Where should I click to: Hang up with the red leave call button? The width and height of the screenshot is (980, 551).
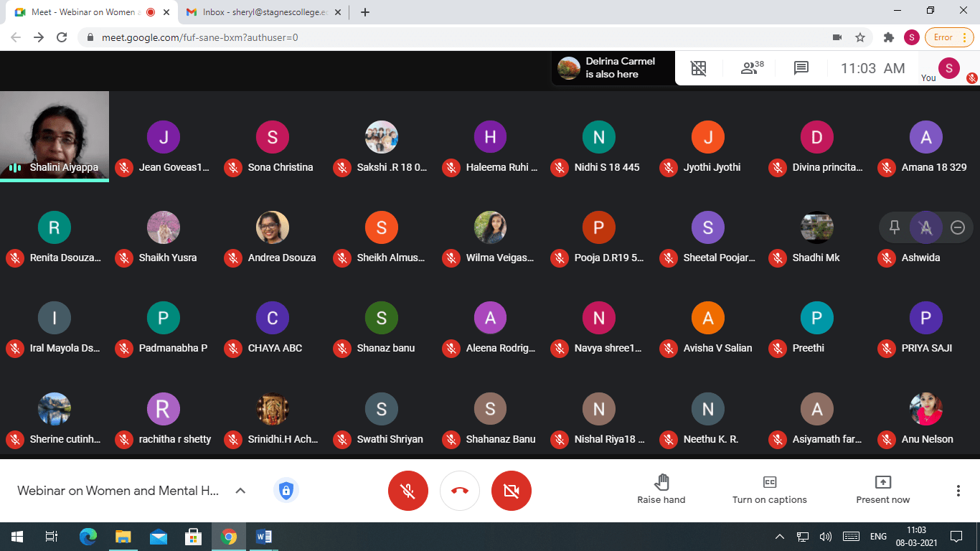click(460, 491)
